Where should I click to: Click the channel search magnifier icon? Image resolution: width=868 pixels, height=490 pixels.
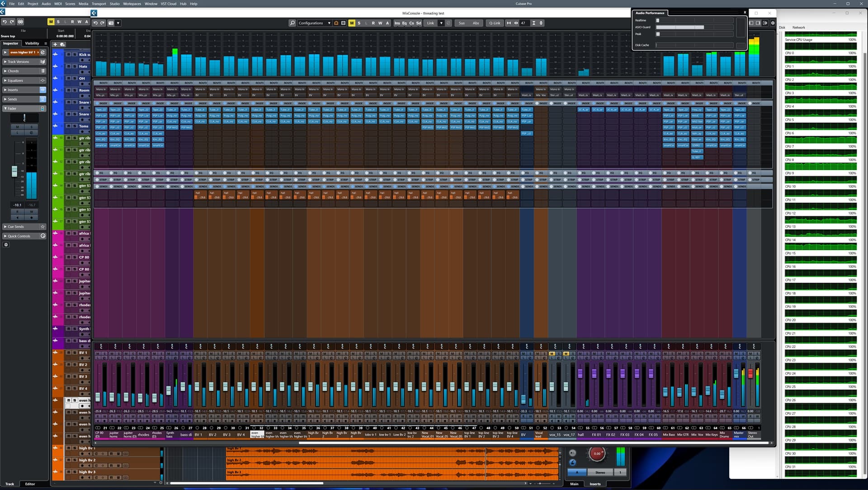tap(292, 23)
